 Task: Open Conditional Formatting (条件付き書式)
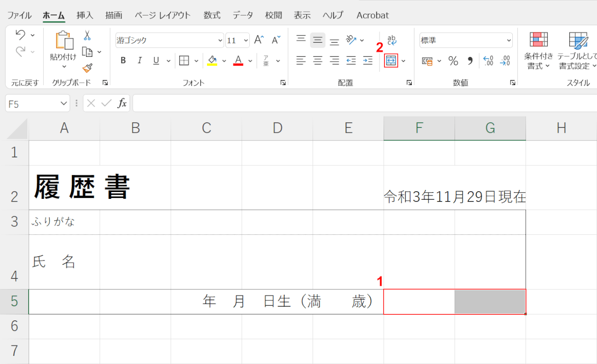click(x=539, y=51)
